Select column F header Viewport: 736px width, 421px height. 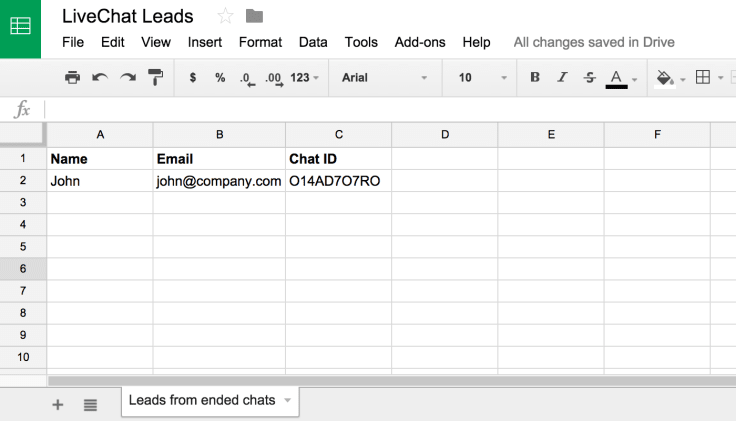pyautogui.click(x=657, y=135)
